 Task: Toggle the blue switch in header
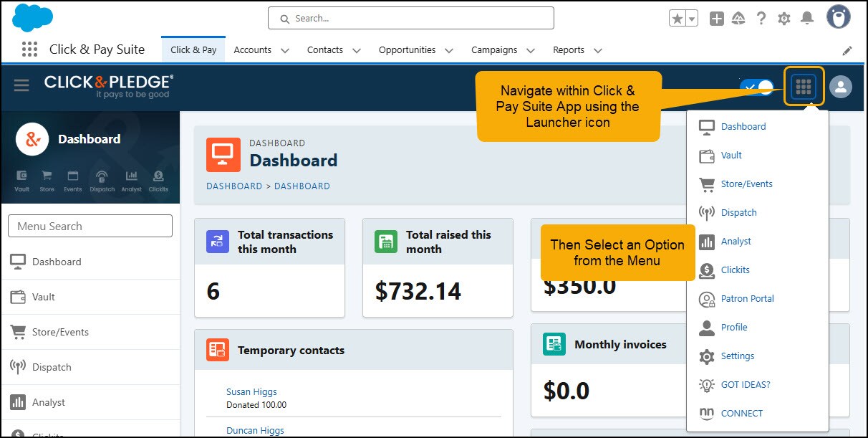[x=757, y=87]
